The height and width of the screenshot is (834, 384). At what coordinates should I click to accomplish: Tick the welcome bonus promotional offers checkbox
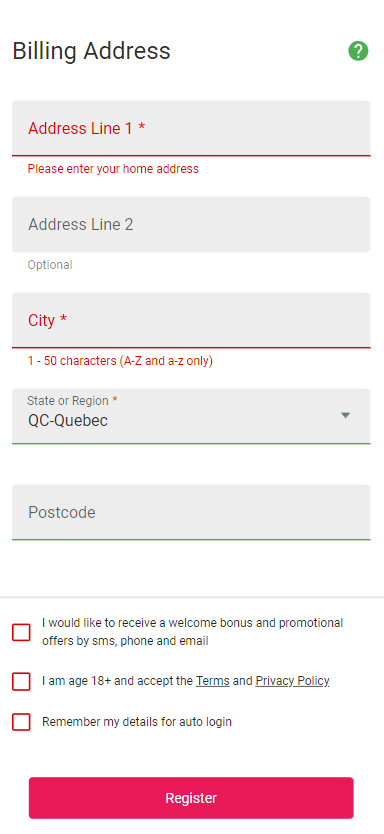(21, 632)
